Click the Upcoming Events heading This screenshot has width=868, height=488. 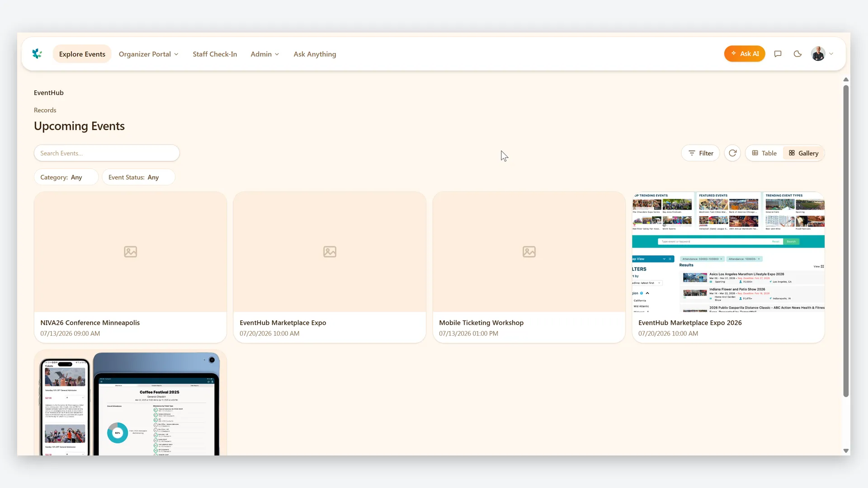point(79,126)
